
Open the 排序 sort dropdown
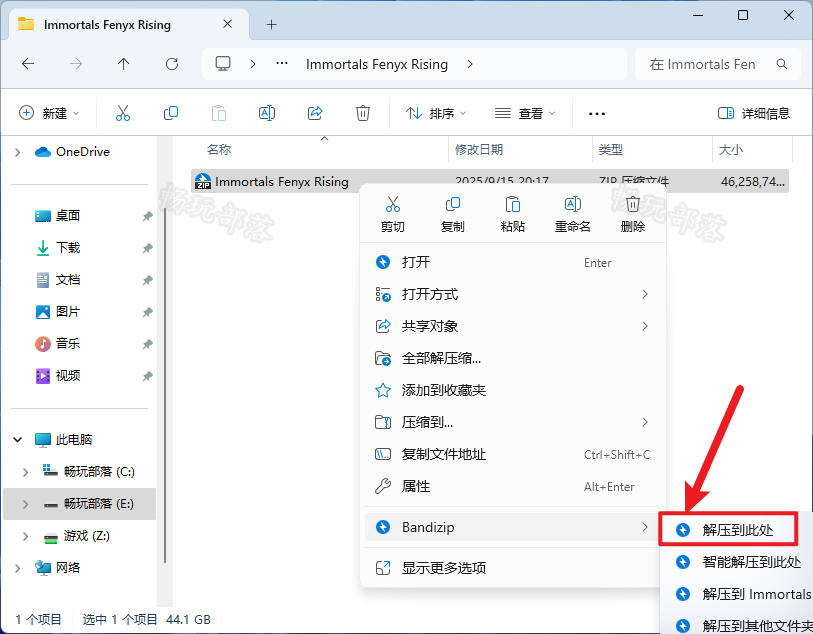click(436, 113)
